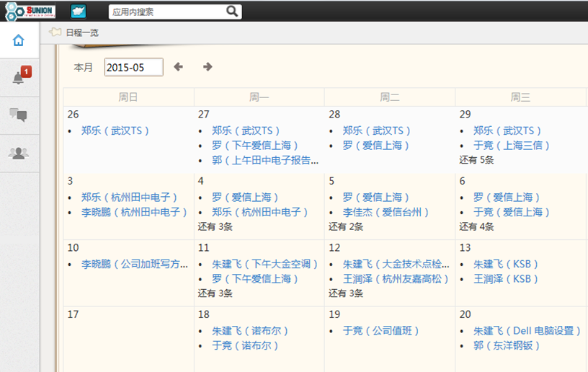The height and width of the screenshot is (372, 588).
Task: Open the contacts group icon
Action: coord(19,154)
